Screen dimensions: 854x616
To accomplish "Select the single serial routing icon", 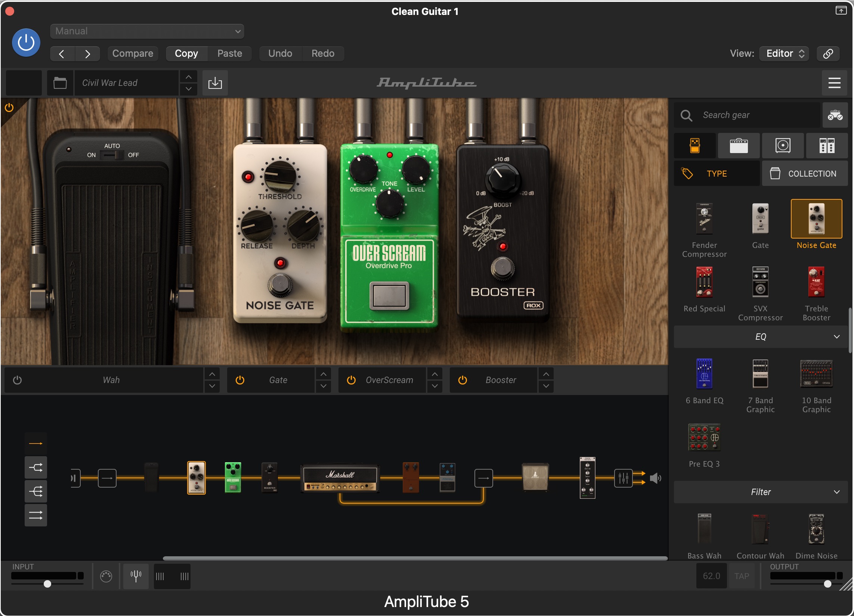I will pyautogui.click(x=36, y=444).
